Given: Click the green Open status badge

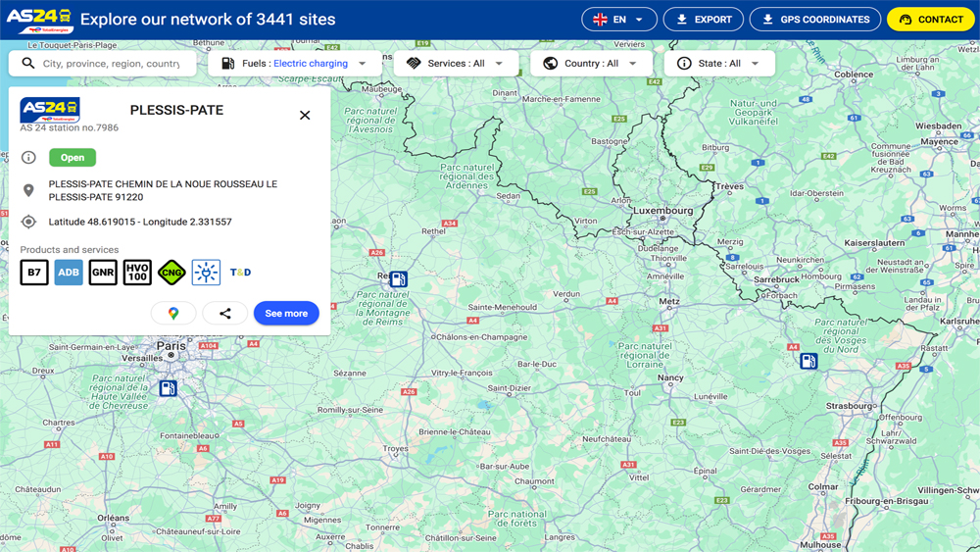Looking at the screenshot, I should [73, 158].
